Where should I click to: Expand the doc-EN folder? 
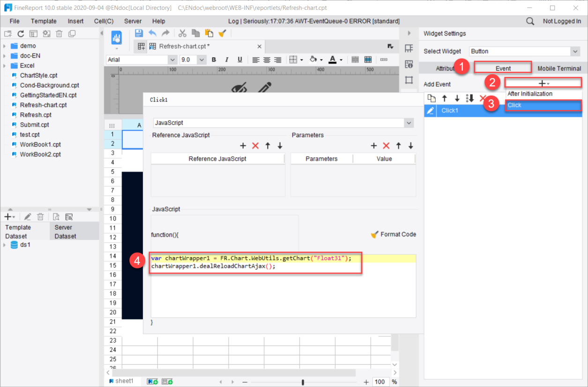coord(4,56)
